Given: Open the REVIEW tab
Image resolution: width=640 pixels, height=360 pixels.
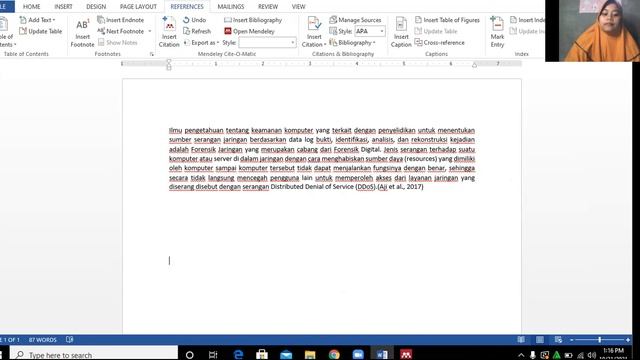Looking at the screenshot, I should coord(268,7).
